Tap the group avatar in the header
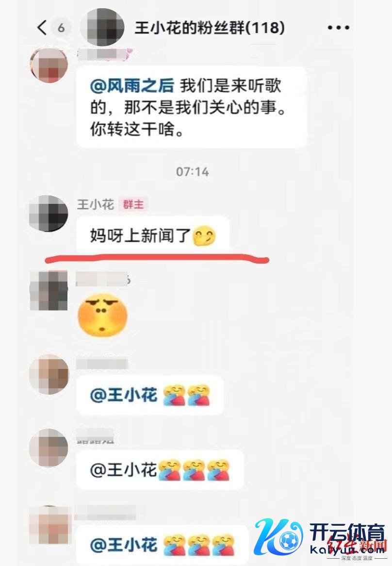This screenshot has width=392, height=566. point(102,27)
